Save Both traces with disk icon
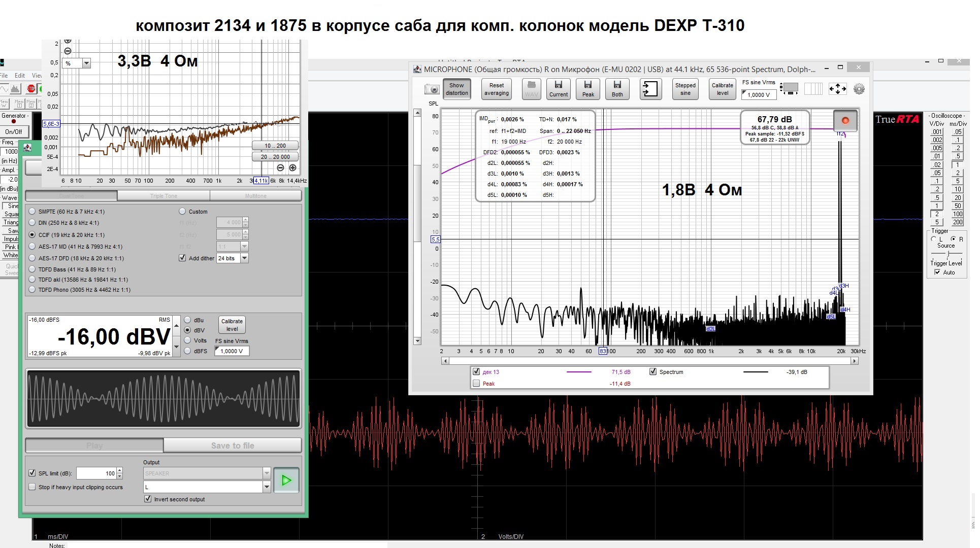 [617, 89]
